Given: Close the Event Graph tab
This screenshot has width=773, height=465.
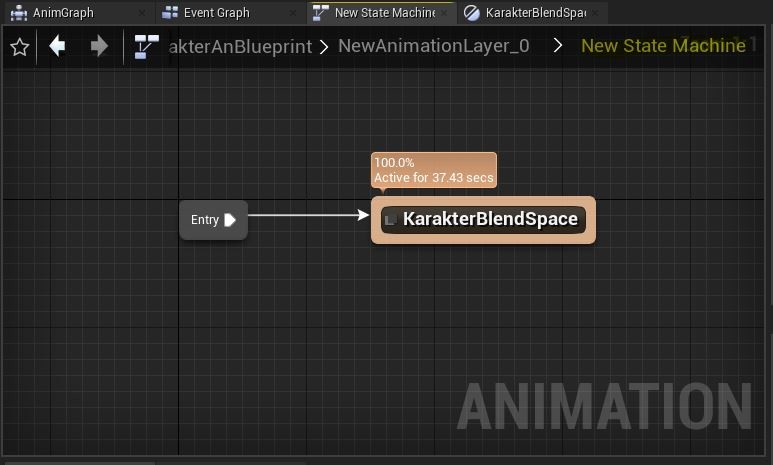Looking at the screenshot, I should pos(293,13).
